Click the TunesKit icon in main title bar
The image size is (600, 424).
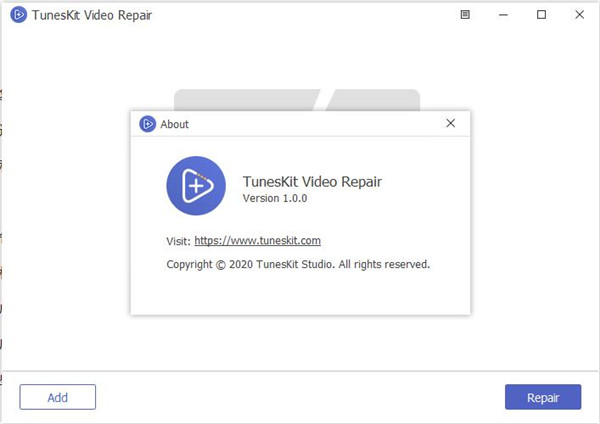click(x=18, y=15)
